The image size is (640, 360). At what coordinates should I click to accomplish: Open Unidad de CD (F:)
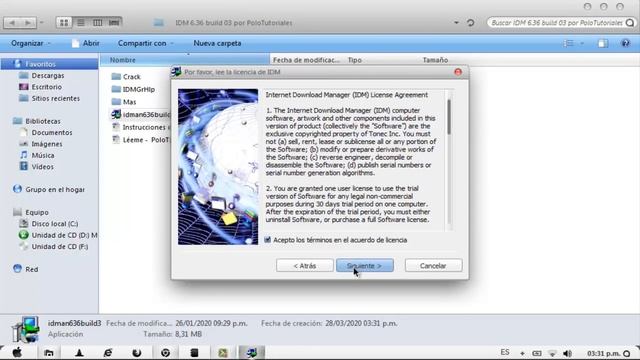(53, 247)
